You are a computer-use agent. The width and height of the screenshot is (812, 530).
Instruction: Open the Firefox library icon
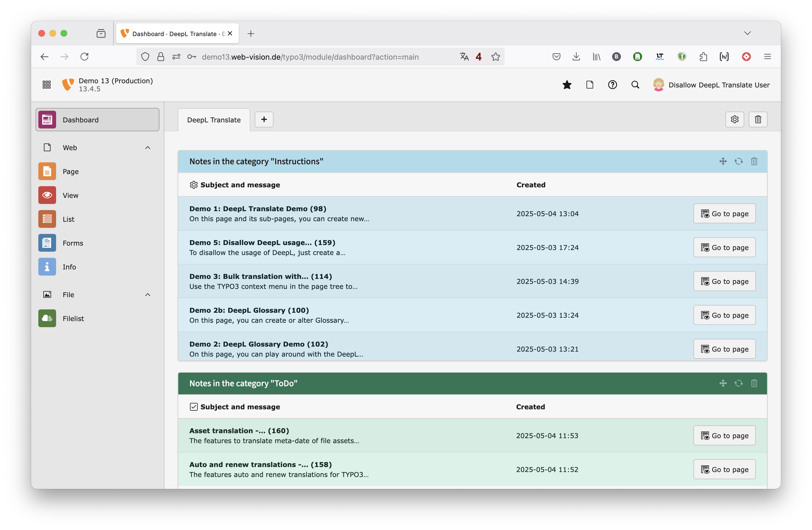tap(596, 57)
